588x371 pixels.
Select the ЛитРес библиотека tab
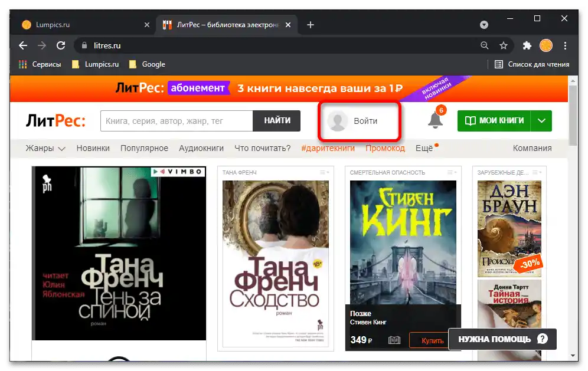pos(227,25)
